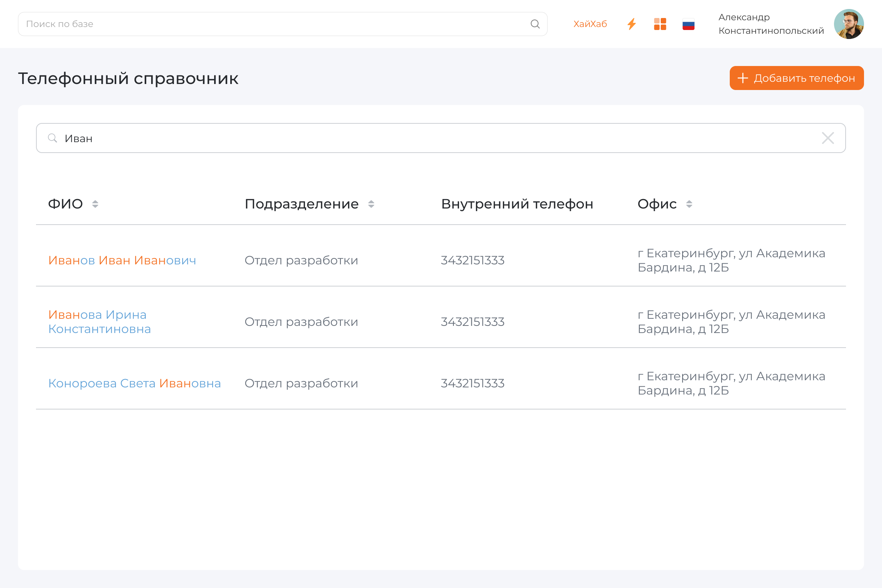882x588 pixels.
Task: Open the Конороева Света Ивановна record
Action: coord(134,383)
